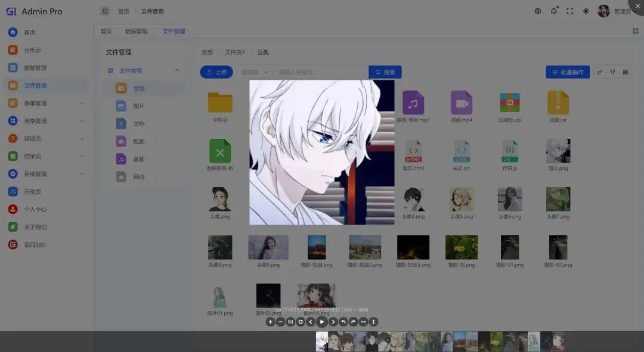Click the large white-haired anime preview image
The width and height of the screenshot is (644, 352).
pyautogui.click(x=322, y=152)
